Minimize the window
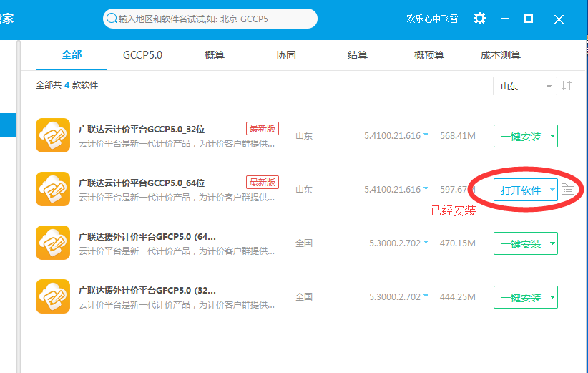588x373 pixels. (505, 19)
